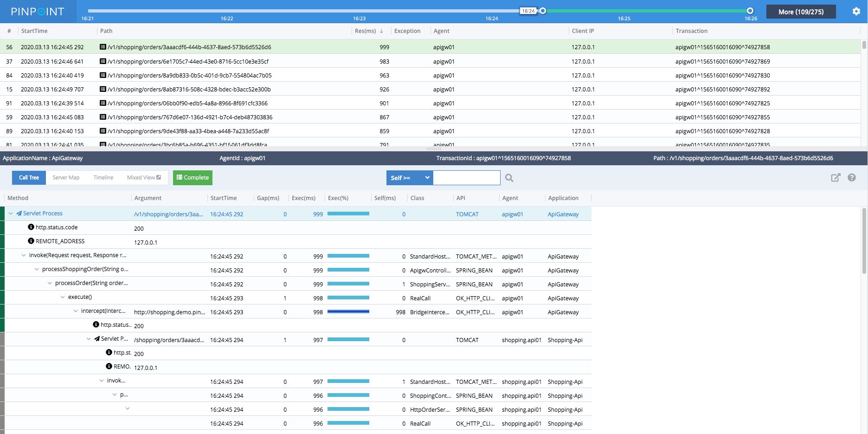
Task: Collapse the Shopping-Api Servlet P... node
Action: pos(89,339)
